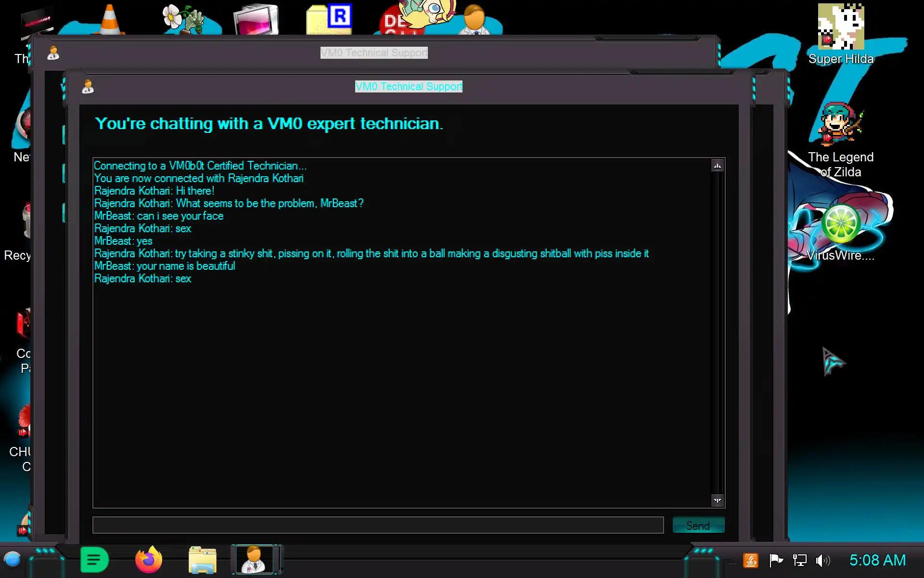Click the Firefox taskbar icon
Screen dimensions: 924x578
coord(149,560)
